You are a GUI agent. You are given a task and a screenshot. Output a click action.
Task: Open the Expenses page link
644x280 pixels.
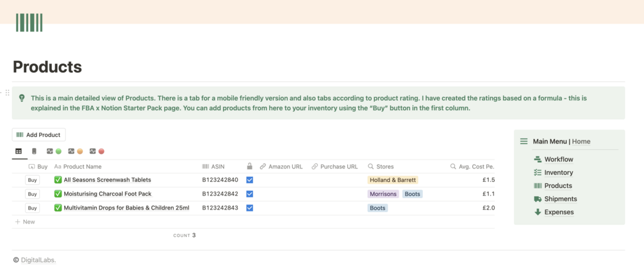[559, 212]
